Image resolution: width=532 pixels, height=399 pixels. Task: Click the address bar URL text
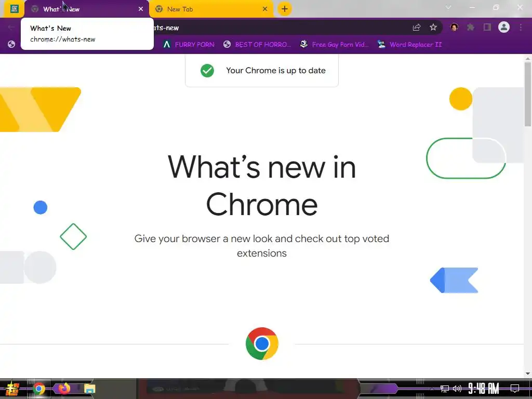[x=166, y=28]
